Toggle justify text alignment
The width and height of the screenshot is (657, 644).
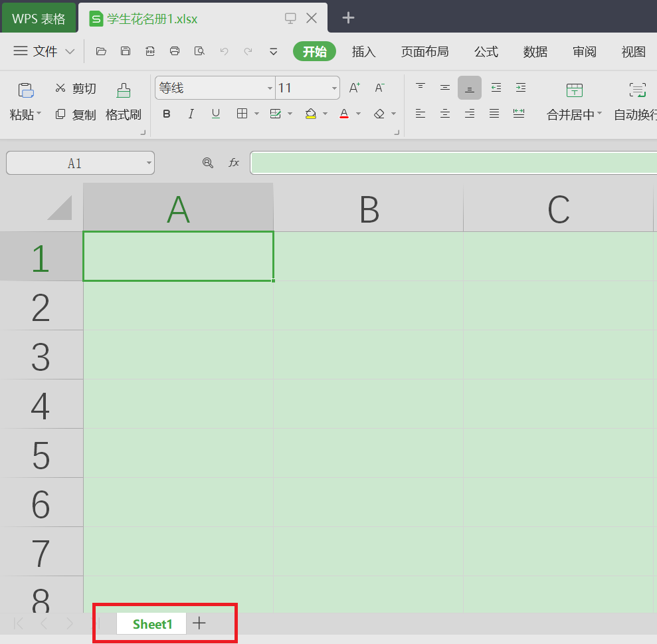pos(494,113)
